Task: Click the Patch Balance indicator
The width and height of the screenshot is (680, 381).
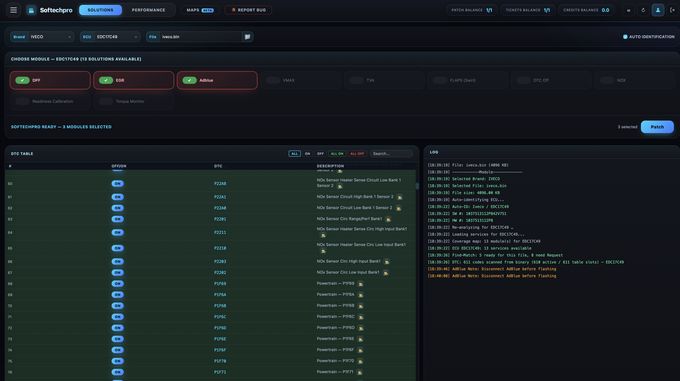Action: tap(472, 10)
